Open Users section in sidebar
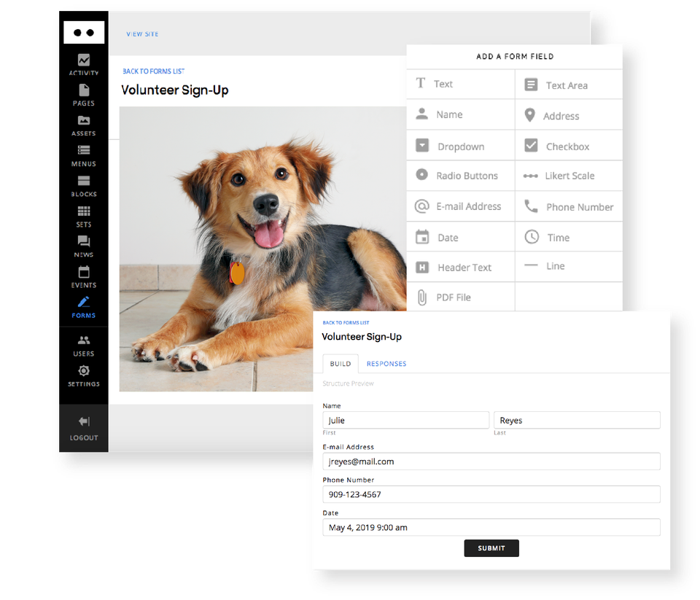The height and width of the screenshot is (600, 700). coord(84,341)
